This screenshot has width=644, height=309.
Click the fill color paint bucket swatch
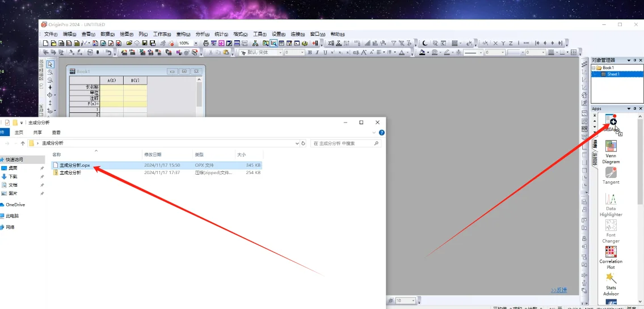tap(422, 53)
